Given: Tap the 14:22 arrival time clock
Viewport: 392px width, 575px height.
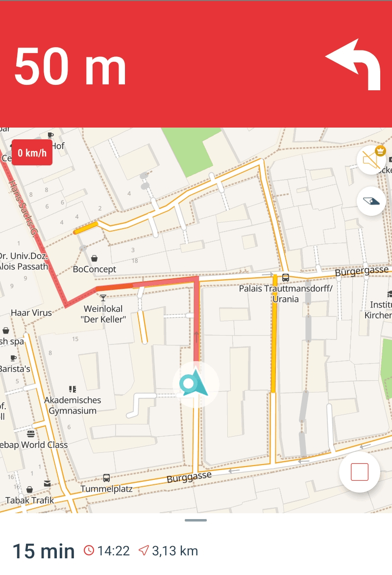Looking at the screenshot, I should pyautogui.click(x=107, y=551).
